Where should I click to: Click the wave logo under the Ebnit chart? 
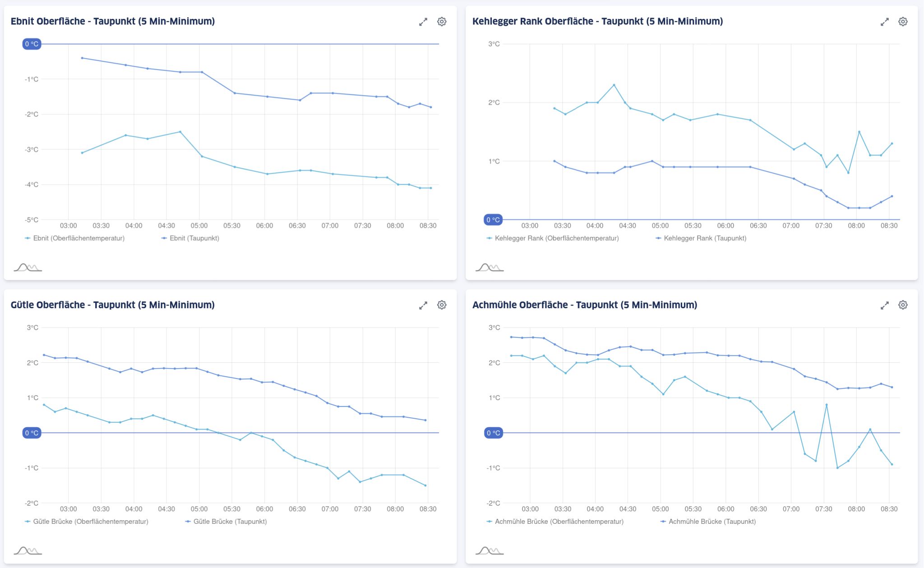28,268
